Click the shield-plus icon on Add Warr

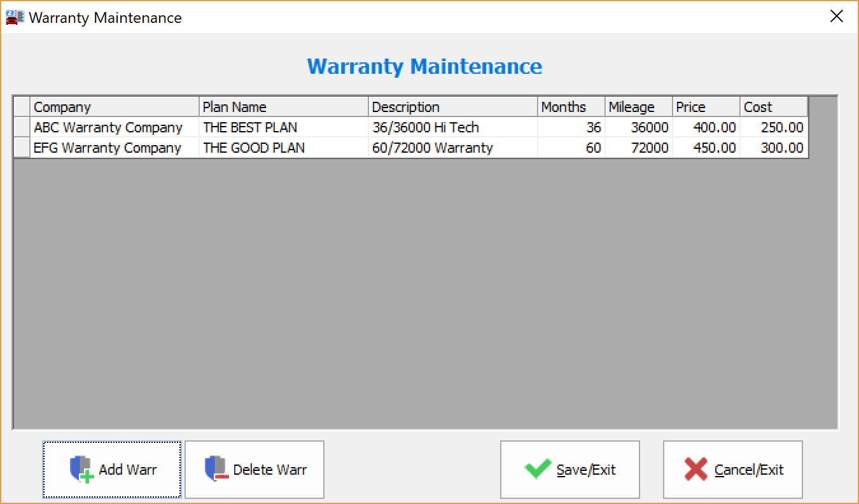click(80, 470)
